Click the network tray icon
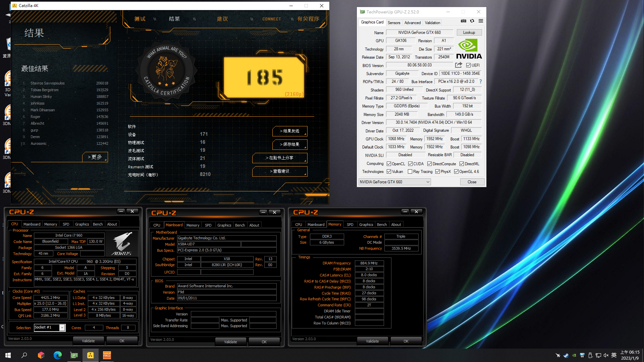 tap(598, 355)
